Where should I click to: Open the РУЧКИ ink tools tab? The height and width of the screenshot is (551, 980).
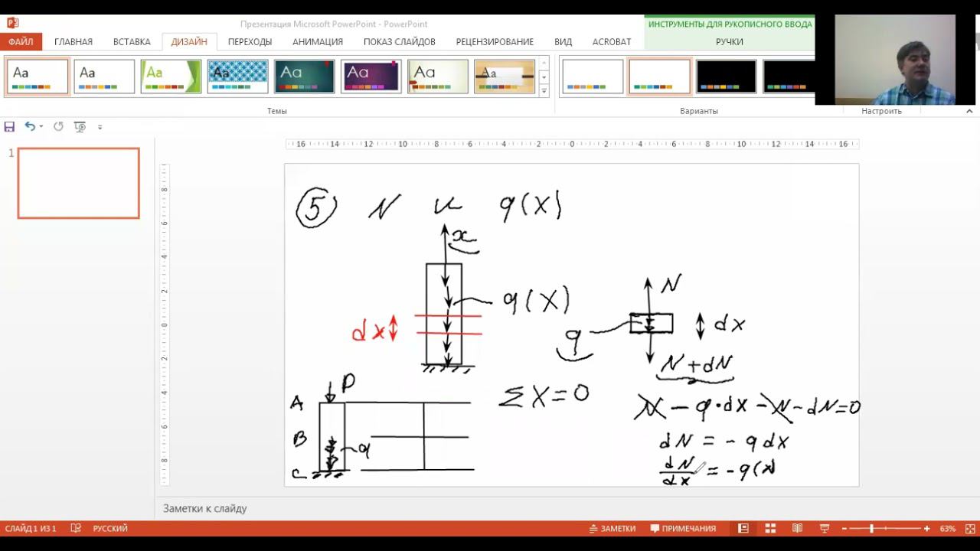click(x=730, y=42)
